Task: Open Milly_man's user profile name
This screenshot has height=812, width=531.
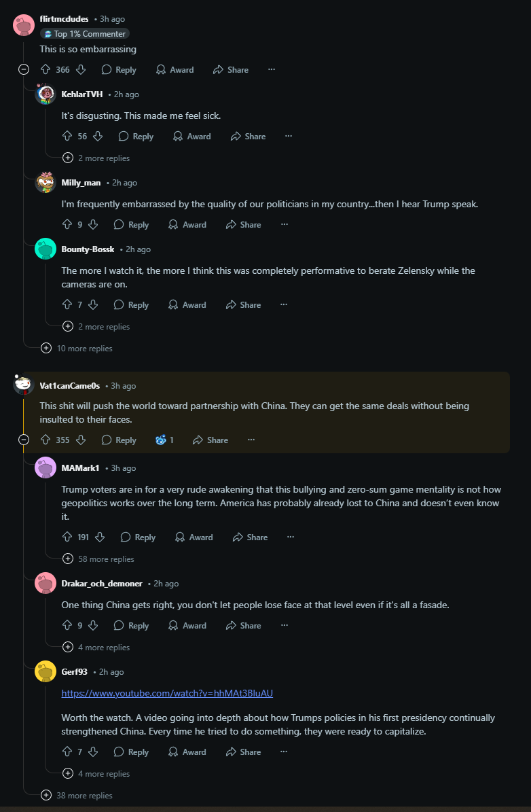Action: pos(81,182)
